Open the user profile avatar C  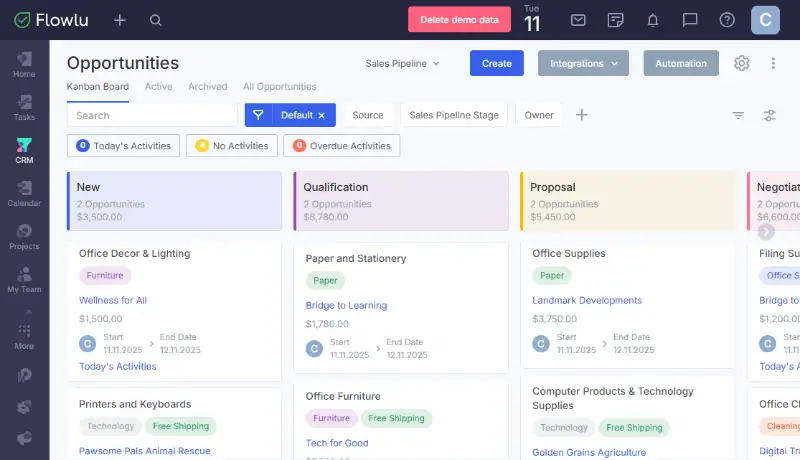[765, 20]
